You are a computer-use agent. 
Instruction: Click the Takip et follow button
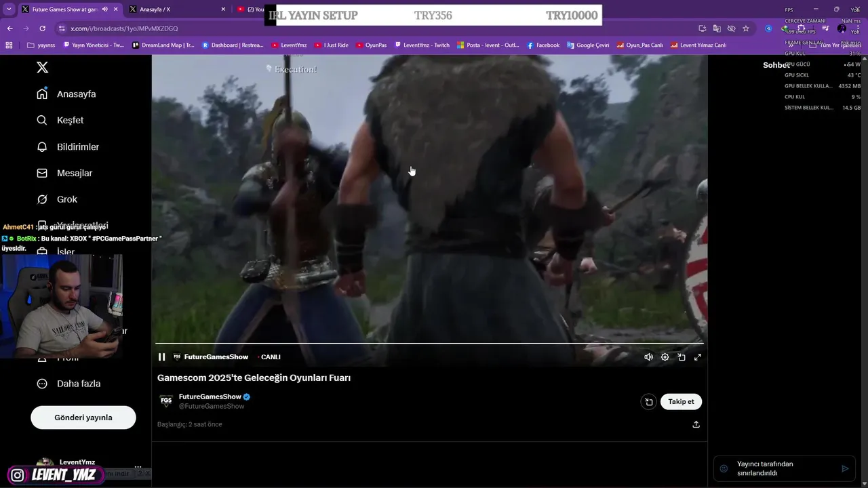tap(681, 402)
